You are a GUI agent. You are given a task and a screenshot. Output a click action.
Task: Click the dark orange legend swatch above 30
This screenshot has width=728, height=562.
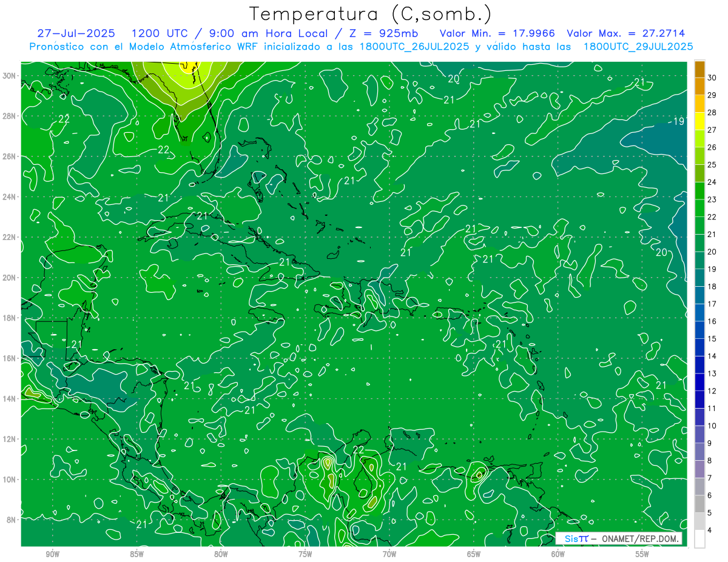700,69
